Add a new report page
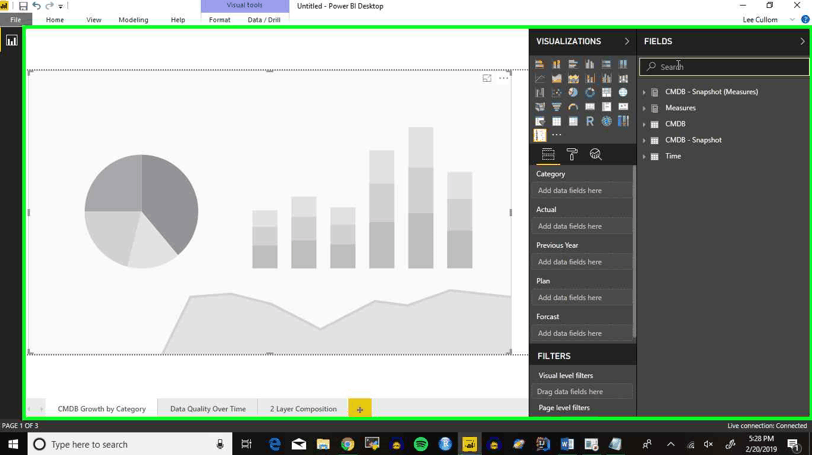 pos(360,409)
